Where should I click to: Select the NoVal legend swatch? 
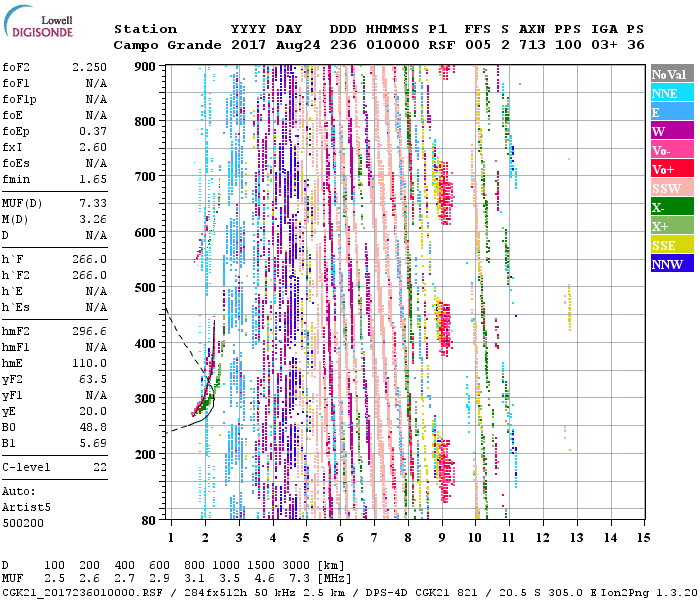[670, 75]
